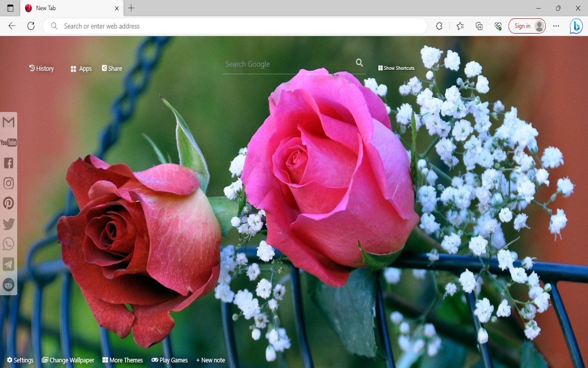
Task: Open Reddit from the social sidebar
Action: [x=8, y=284]
